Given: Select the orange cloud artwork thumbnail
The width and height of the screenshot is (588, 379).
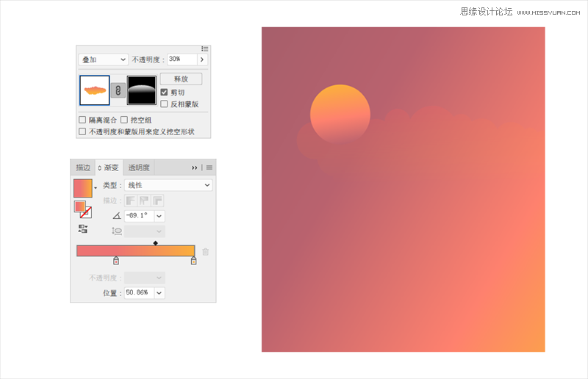Looking at the screenshot, I should [x=95, y=90].
